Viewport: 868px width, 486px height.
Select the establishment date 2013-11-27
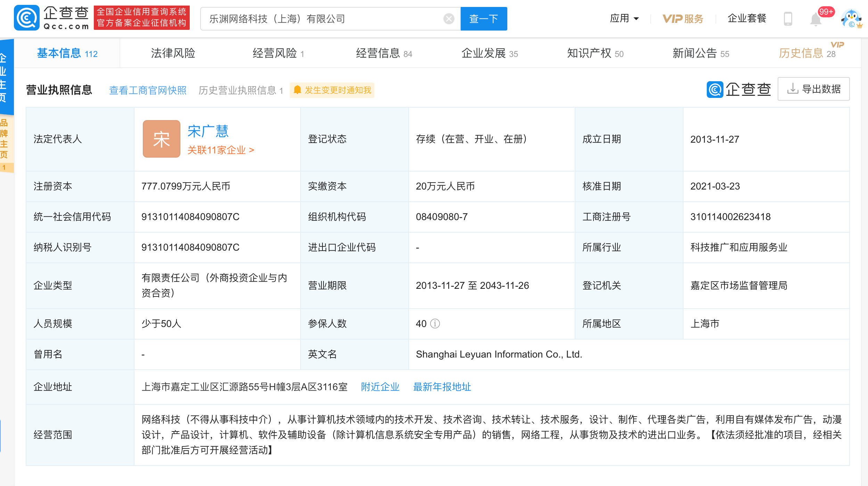pos(715,139)
